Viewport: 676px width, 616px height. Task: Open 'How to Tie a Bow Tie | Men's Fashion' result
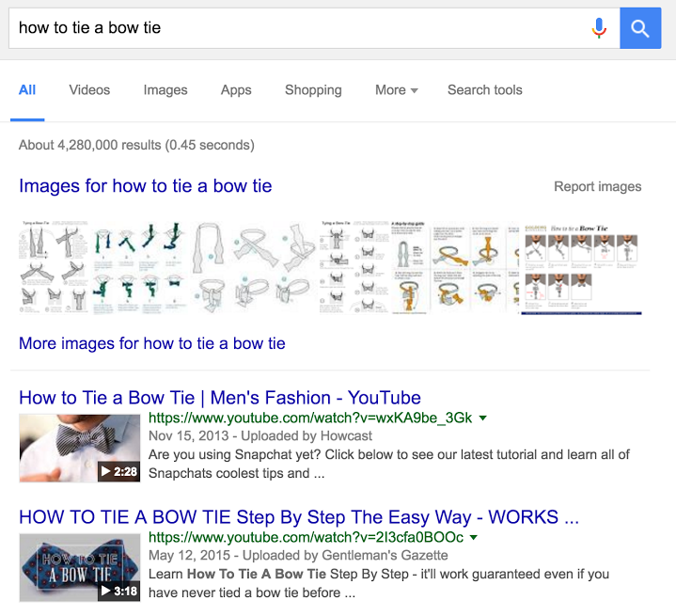tap(220, 397)
